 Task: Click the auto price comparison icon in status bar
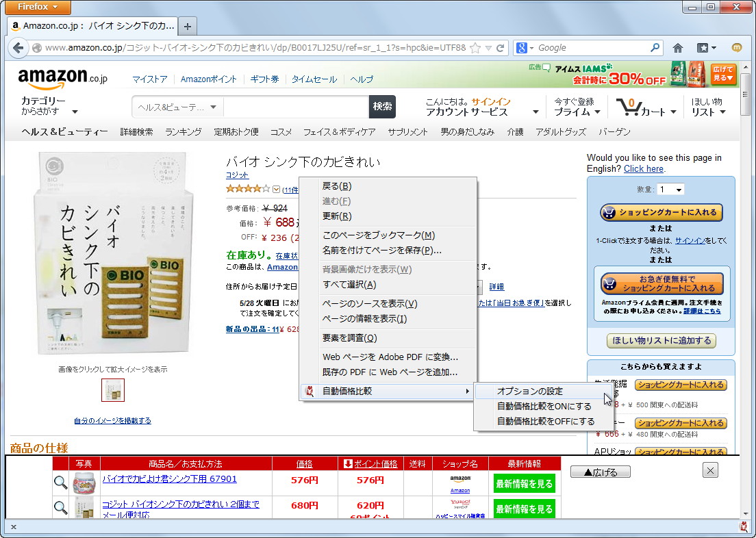pos(742,527)
